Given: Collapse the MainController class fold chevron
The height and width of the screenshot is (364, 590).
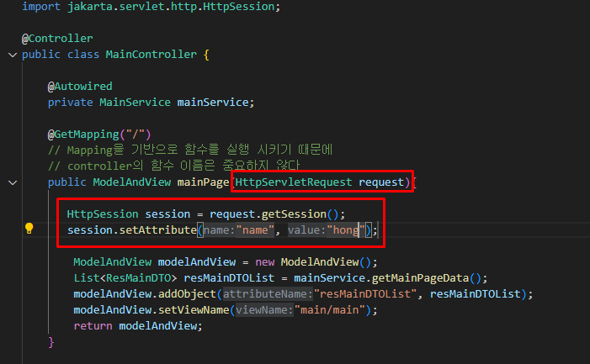Looking at the screenshot, I should 13,55.
